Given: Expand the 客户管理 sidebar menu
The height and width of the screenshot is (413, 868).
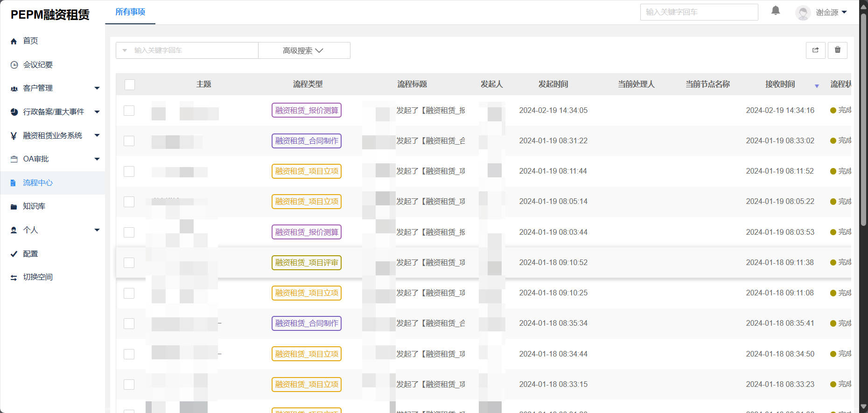Looking at the screenshot, I should click(x=97, y=88).
